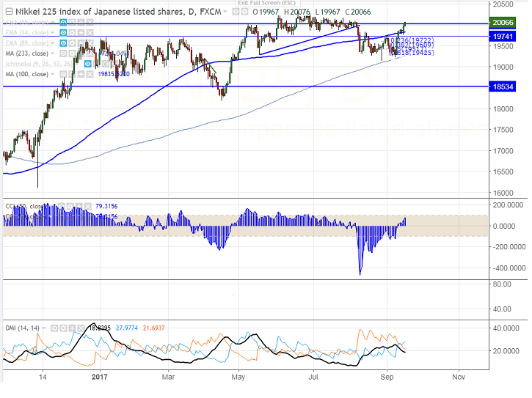Viewport: 532px width, 398px height.
Task: Expand the EMA (55, close) dropdown arrow
Action: coord(52,23)
